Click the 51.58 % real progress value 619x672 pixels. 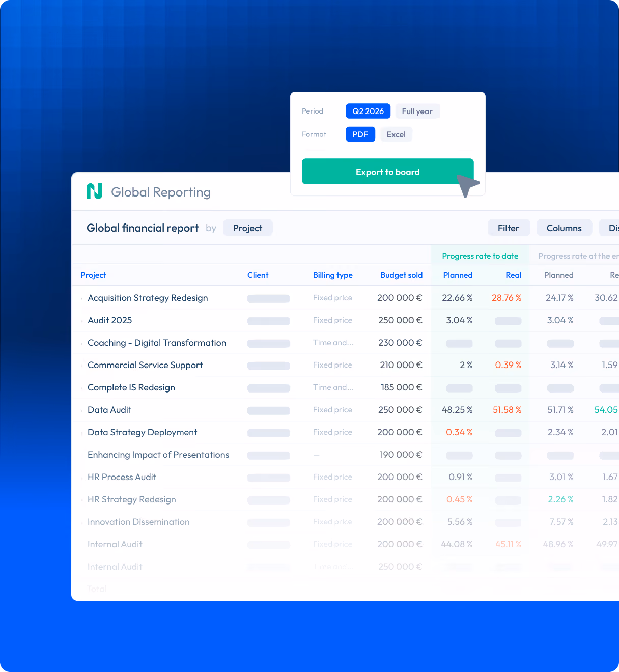507,410
